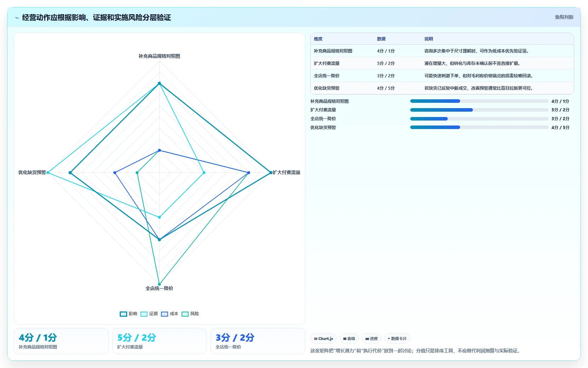Select table row 补充商品规格对照图

(x=442, y=51)
